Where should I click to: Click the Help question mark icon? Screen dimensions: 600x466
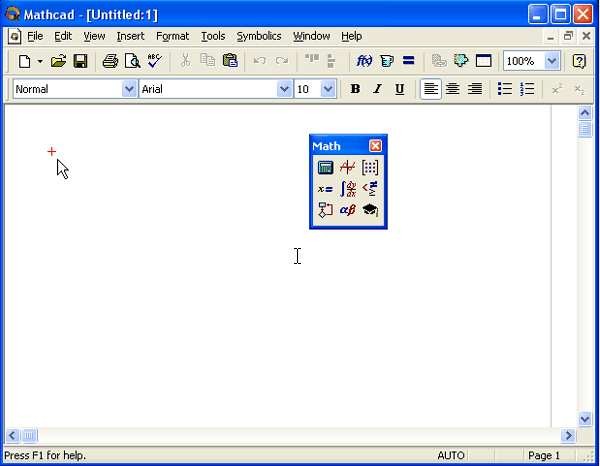pos(579,61)
